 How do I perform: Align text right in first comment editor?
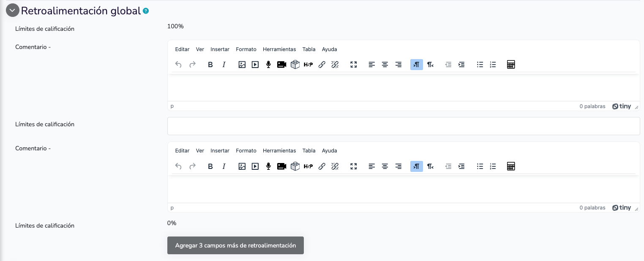point(398,65)
